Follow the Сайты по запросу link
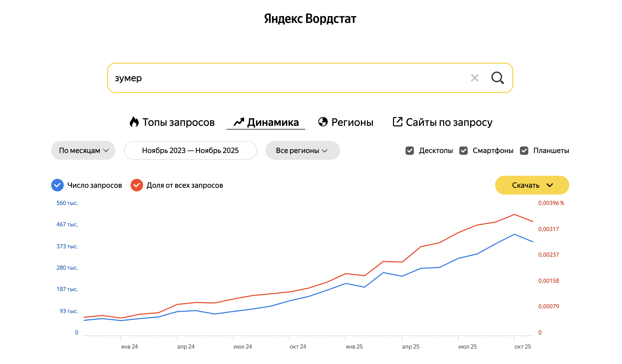 449,122
